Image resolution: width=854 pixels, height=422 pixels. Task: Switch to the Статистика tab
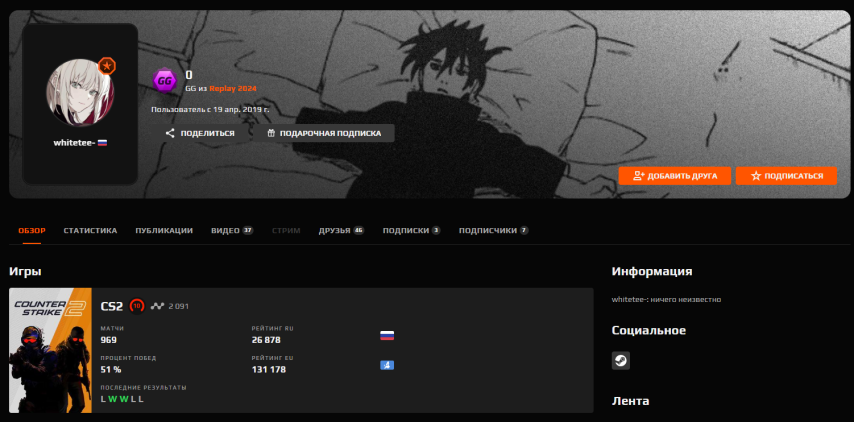(x=90, y=230)
